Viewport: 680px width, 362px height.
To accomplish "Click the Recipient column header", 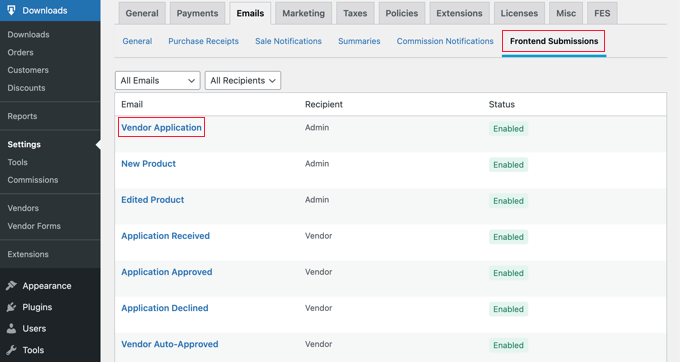I will point(324,104).
